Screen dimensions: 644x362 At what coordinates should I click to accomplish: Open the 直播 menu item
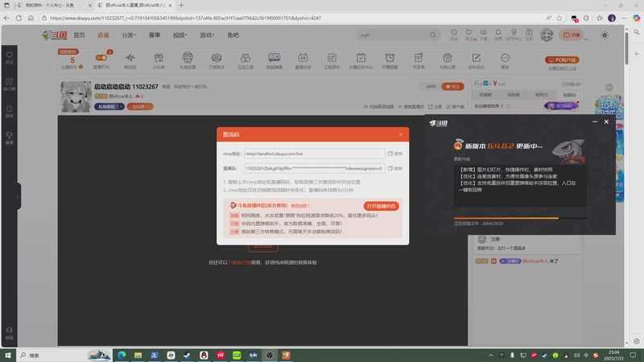(103, 35)
